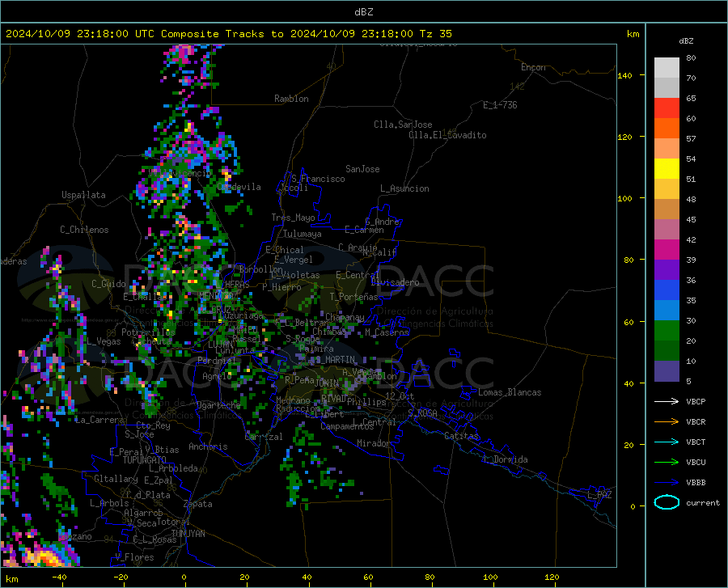Image resolution: width=728 pixels, height=588 pixels.
Task: Pick the orange 57 dBZ swatch
Action: 667,129
